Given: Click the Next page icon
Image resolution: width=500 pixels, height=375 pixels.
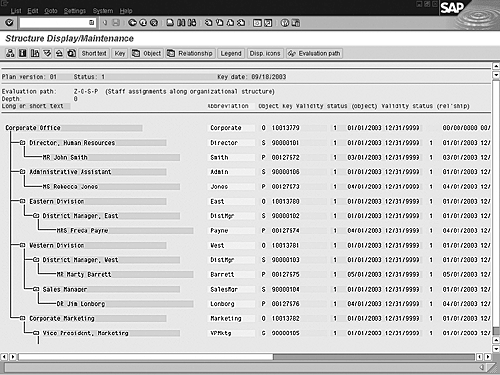Looking at the screenshot, I should [230, 23].
